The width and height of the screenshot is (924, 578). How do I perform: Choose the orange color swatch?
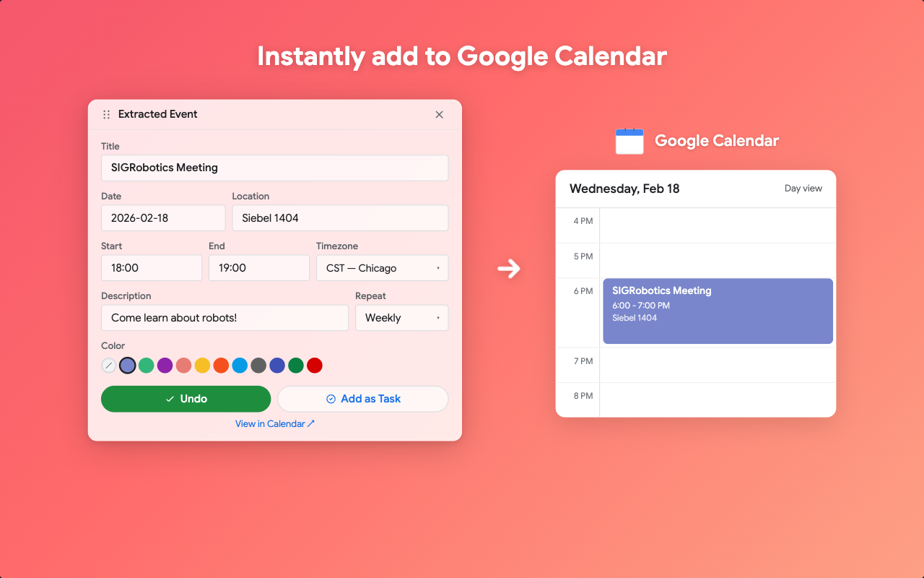222,366
